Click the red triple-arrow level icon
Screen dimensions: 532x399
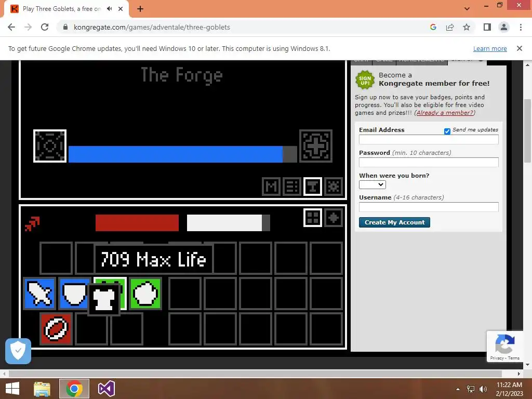pyautogui.click(x=32, y=224)
